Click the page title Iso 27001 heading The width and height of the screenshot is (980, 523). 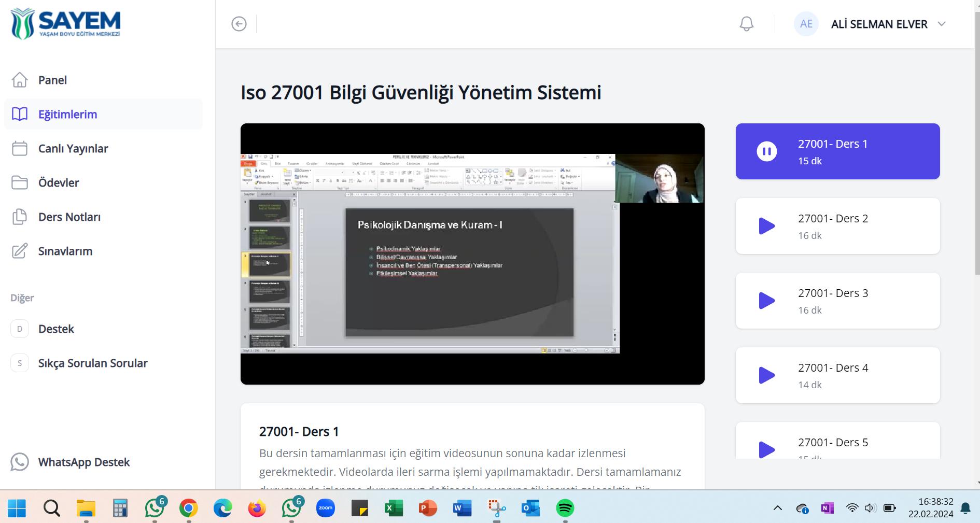tap(421, 92)
